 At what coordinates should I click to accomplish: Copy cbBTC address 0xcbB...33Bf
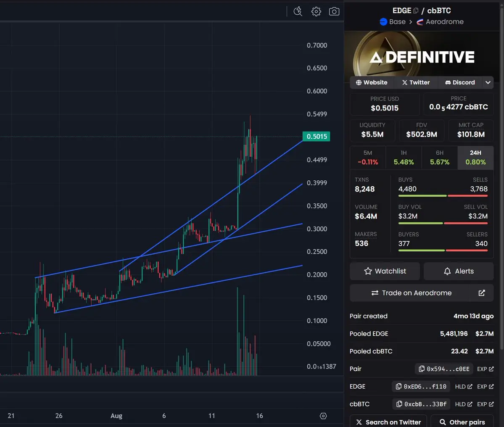tap(421, 404)
